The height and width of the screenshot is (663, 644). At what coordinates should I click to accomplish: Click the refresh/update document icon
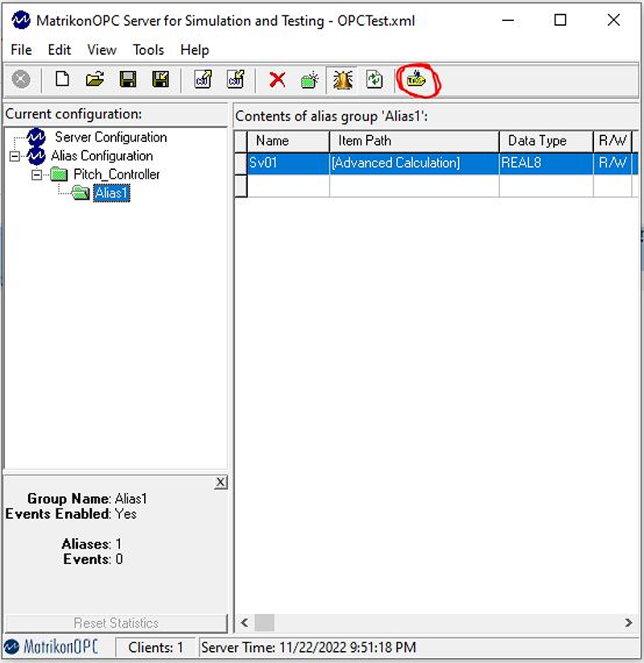374,79
